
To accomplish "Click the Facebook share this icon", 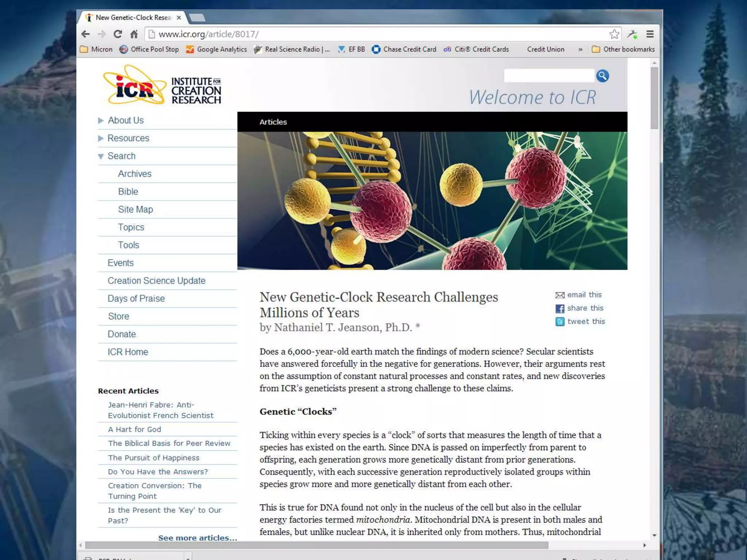I will coord(560,309).
